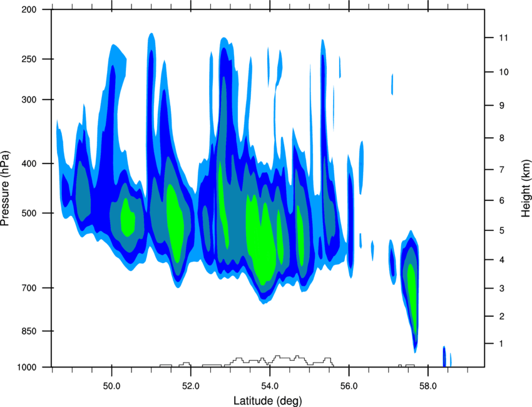Click the 50.0 latitude tick label
This screenshot has width=532, height=407.
pyautogui.click(x=111, y=386)
